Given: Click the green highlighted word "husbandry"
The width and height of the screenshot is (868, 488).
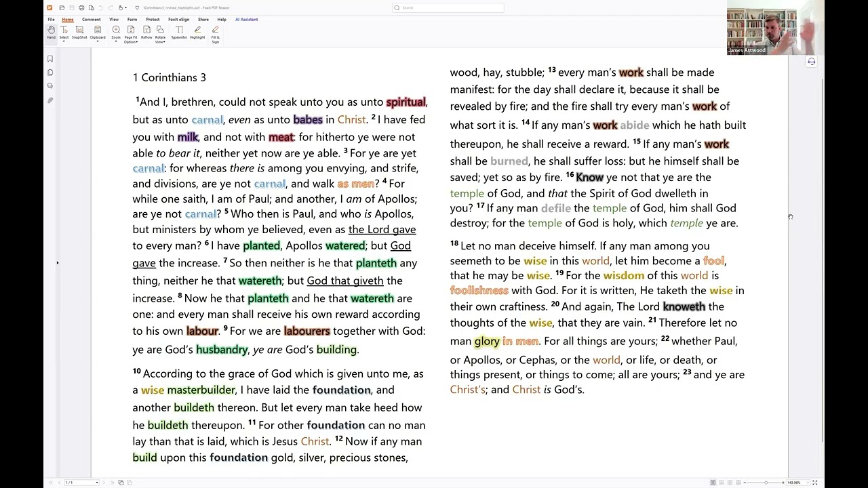Looking at the screenshot, I should (222, 350).
